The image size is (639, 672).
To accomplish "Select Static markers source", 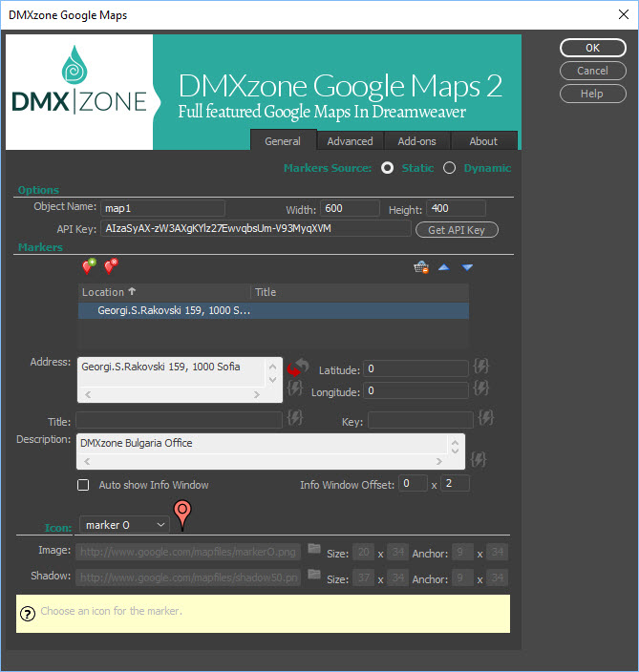I will coord(387,168).
